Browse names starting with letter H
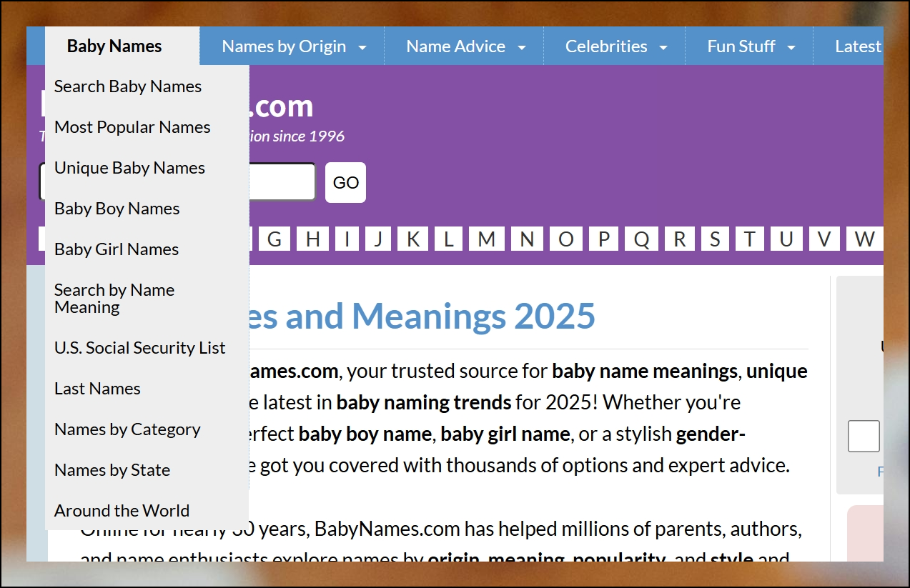Image resolution: width=910 pixels, height=588 pixels. click(313, 239)
